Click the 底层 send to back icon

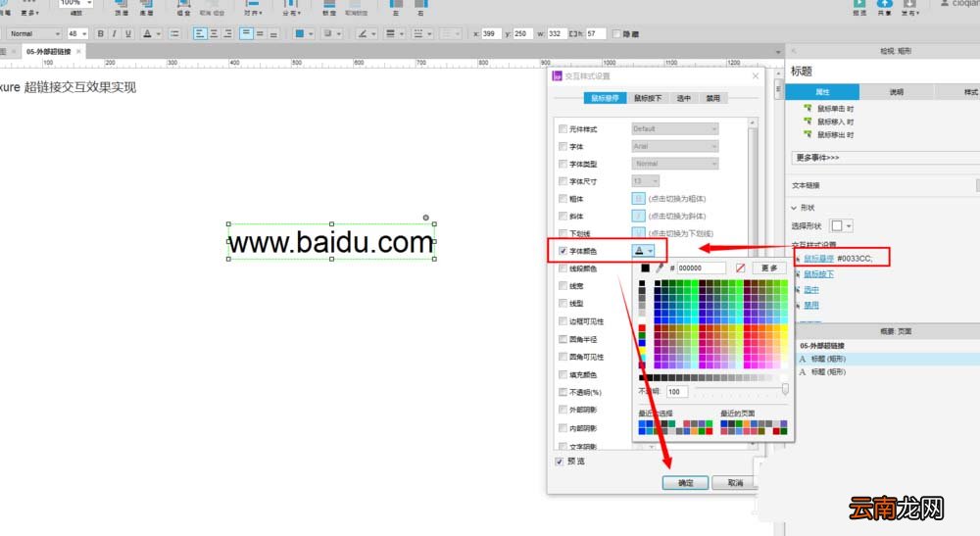[x=146, y=4]
